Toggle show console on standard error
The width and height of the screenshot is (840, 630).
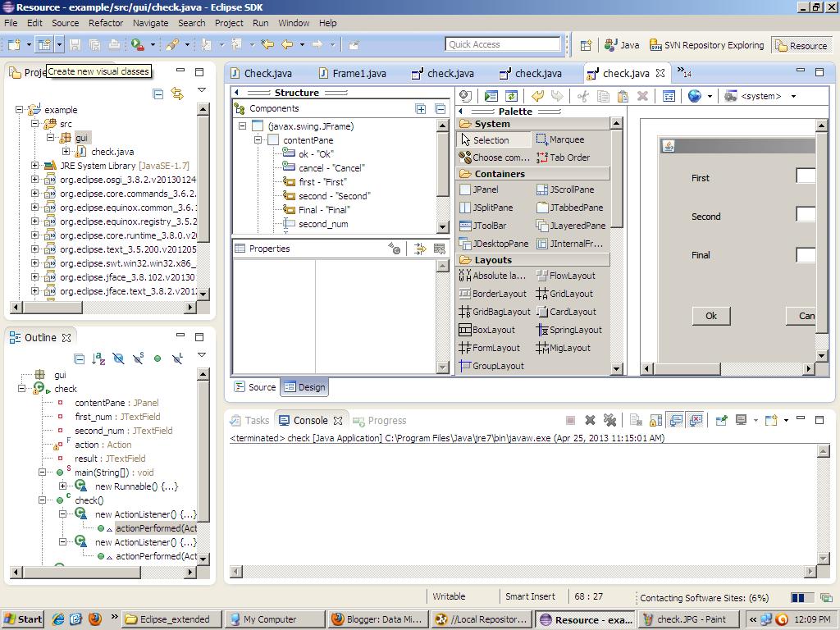[696, 420]
